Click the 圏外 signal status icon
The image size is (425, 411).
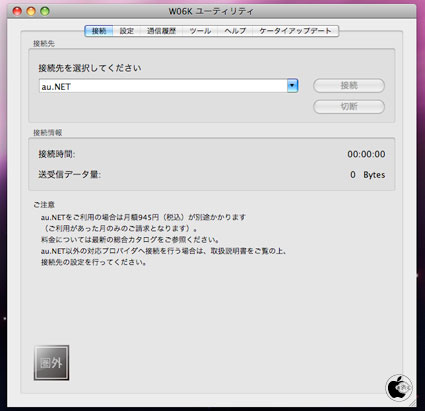coord(51,363)
